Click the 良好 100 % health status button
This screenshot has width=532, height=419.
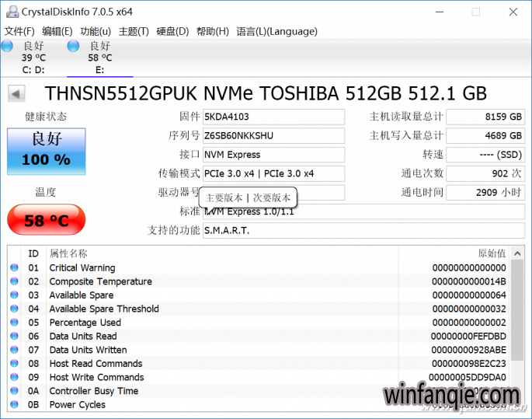pos(46,152)
